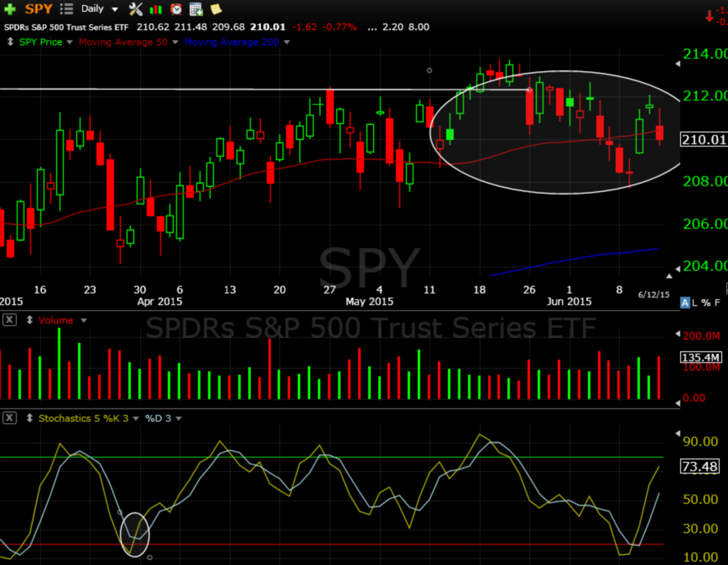The height and width of the screenshot is (565, 728).
Task: Enable F scale mode
Action: 717,303
